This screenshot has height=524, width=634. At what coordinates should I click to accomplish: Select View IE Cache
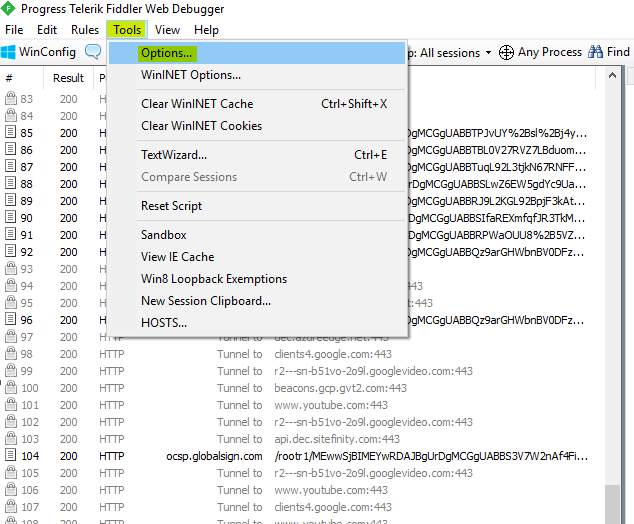(x=257, y=257)
